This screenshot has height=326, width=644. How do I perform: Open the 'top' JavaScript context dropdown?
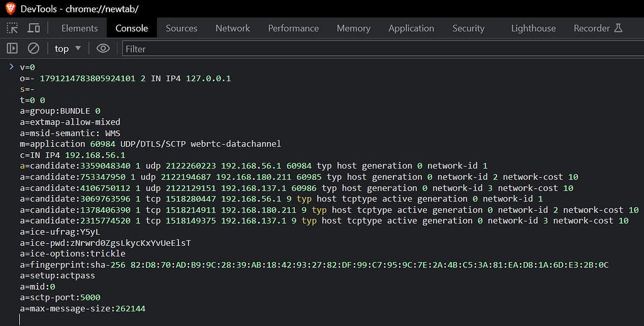67,49
